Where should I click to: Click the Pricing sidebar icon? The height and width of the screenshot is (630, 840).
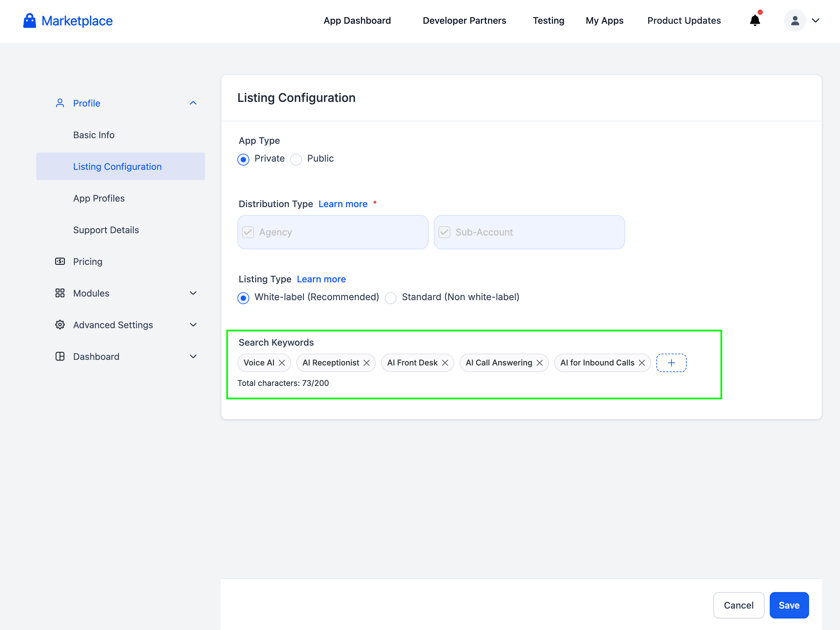tap(60, 262)
